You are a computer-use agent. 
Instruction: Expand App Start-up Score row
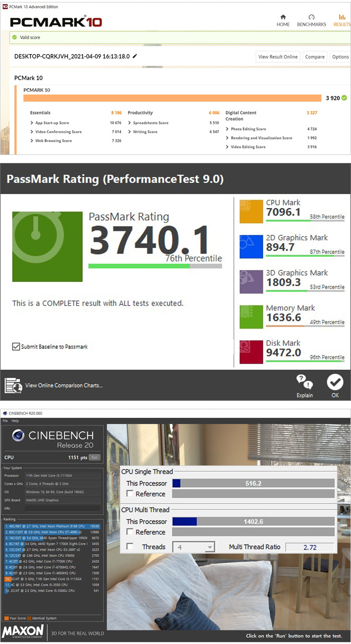tap(32, 123)
